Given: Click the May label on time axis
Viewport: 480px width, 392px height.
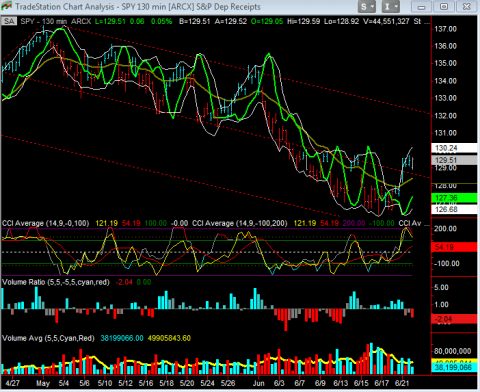Looking at the screenshot, I should pyautogui.click(x=43, y=383).
